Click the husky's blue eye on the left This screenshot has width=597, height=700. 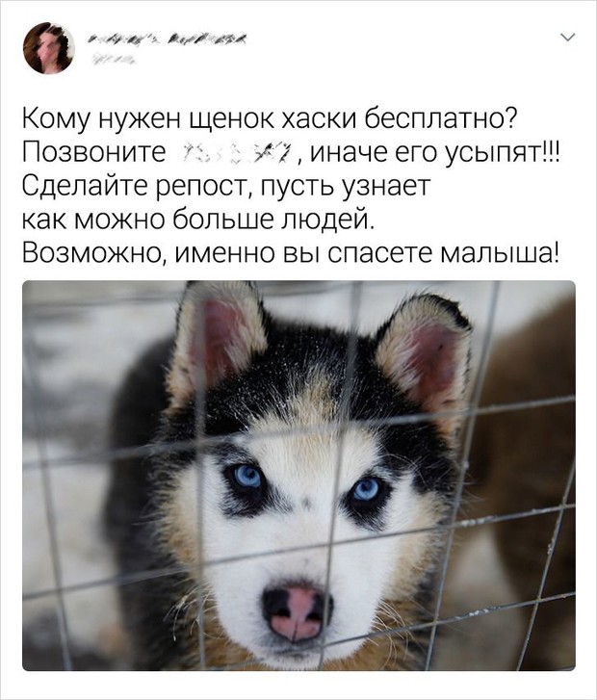tap(247, 477)
